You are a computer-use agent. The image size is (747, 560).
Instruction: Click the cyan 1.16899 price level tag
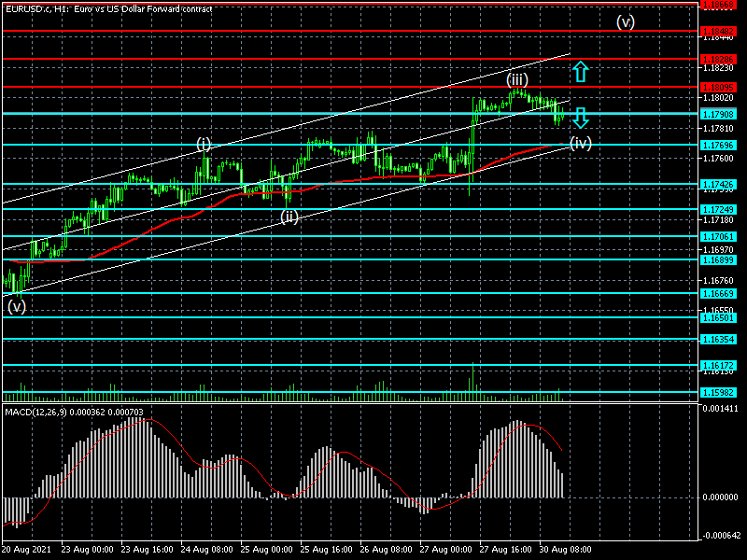(x=718, y=260)
